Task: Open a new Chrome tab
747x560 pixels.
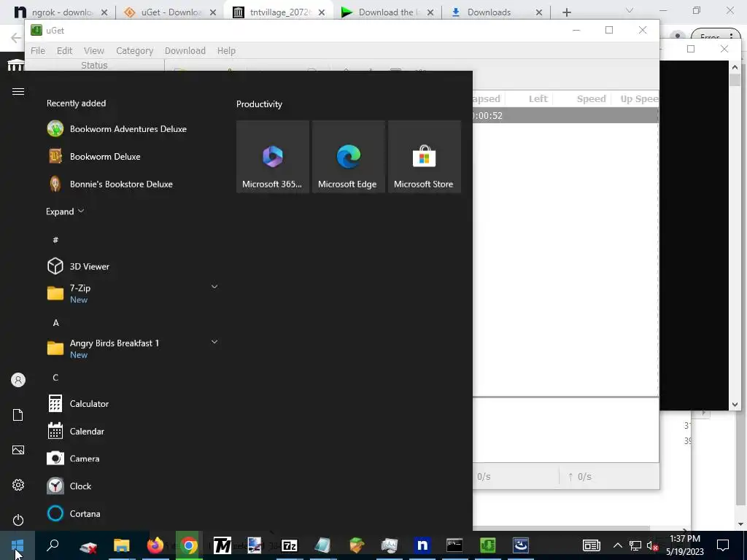Action: click(x=566, y=12)
